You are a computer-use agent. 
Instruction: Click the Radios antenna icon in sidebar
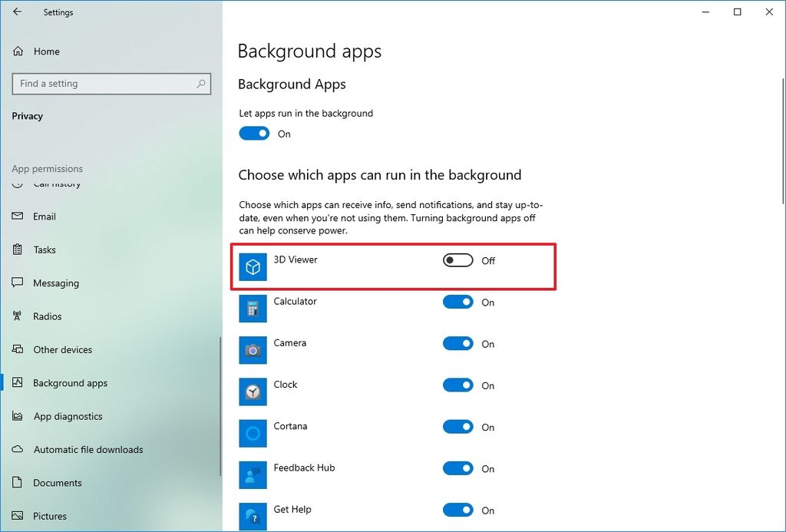18,316
